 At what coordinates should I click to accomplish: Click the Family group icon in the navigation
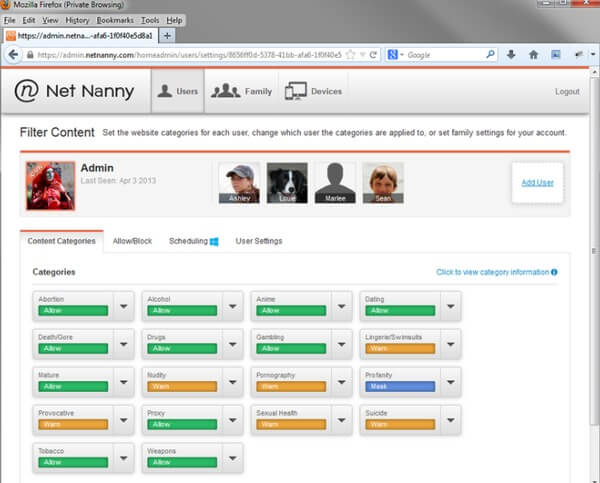[225, 91]
